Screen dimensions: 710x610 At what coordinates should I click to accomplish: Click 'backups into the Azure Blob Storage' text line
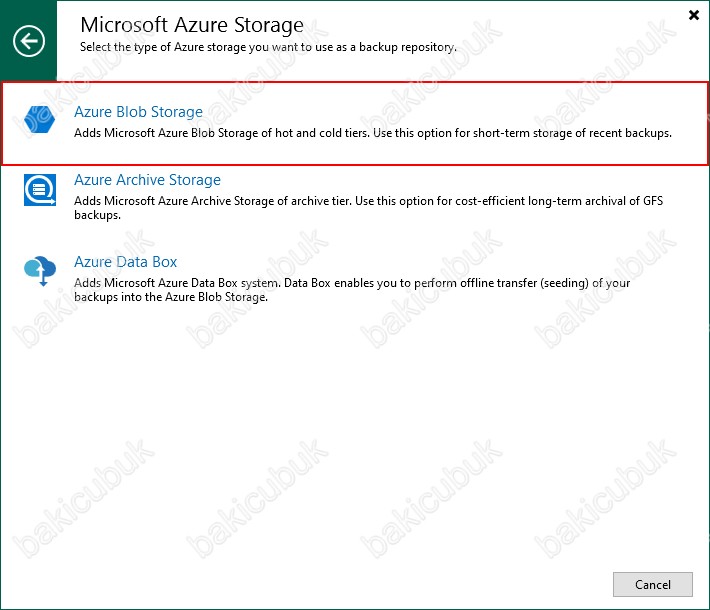(171, 297)
